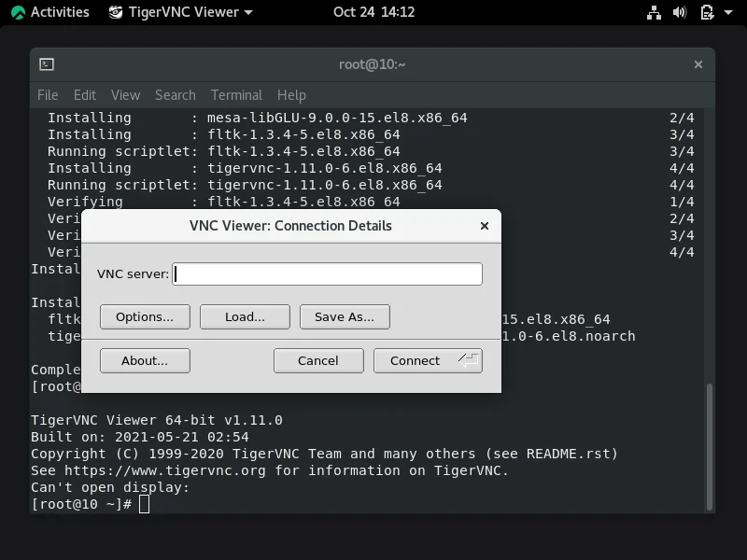Open the File menu in the terminal
This screenshot has height=560, width=747.
tap(47, 94)
